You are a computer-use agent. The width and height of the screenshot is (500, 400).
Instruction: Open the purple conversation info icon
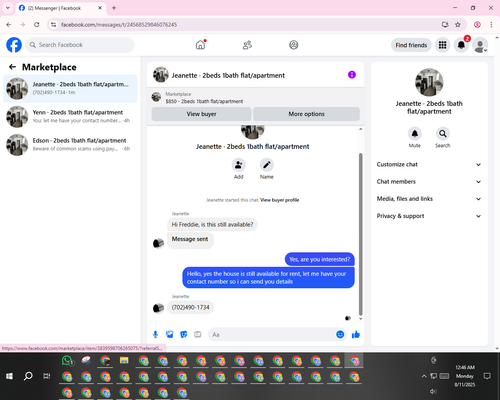tap(352, 75)
